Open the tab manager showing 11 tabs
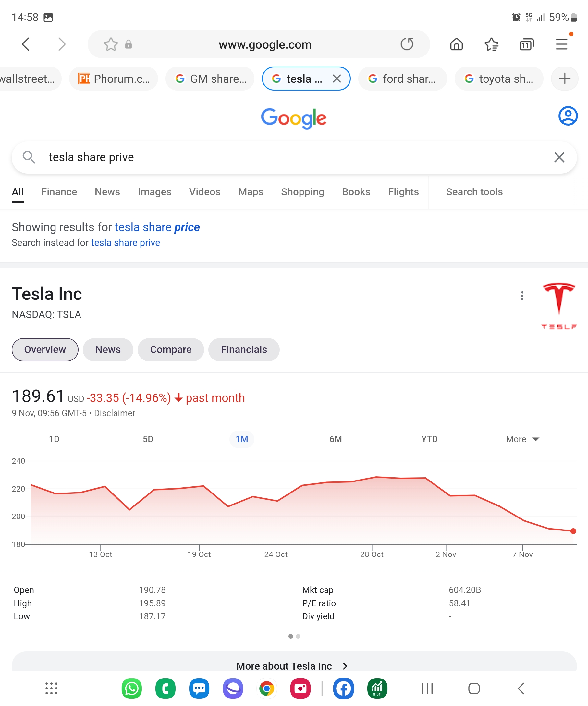The width and height of the screenshot is (588, 706). point(526,44)
